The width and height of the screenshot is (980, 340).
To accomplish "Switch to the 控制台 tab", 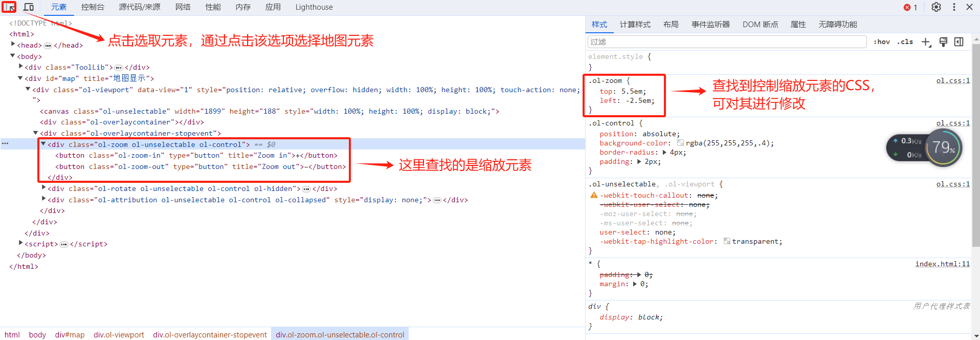I will 93,7.
